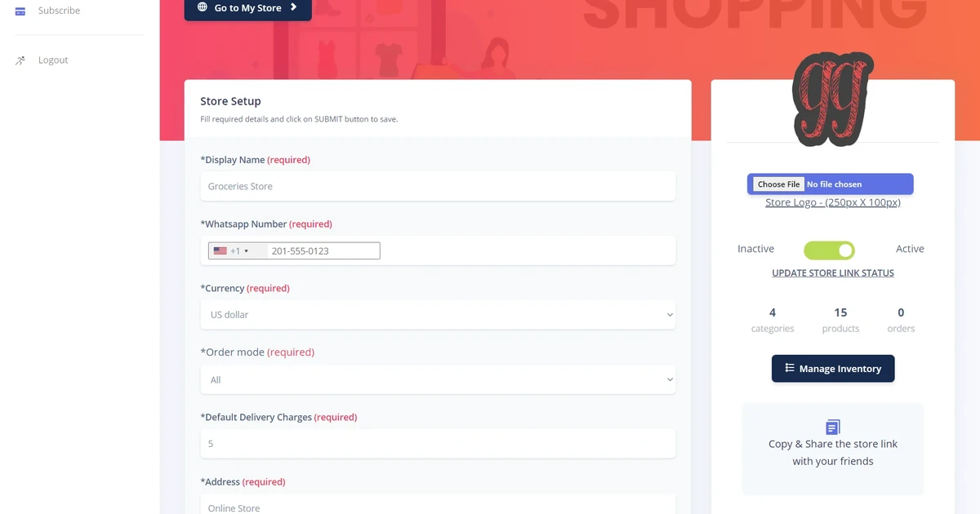Click the US flag icon in Whatsapp field

click(x=220, y=250)
